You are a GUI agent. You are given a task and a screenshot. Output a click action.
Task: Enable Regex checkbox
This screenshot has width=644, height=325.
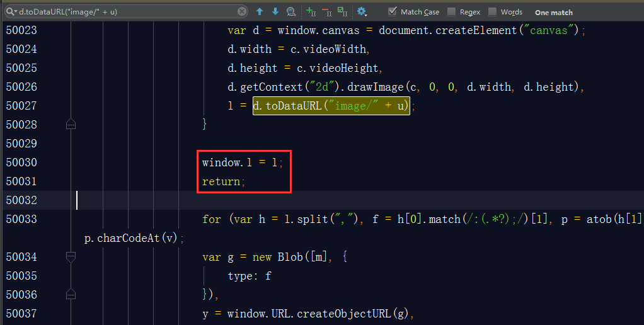tap(451, 11)
